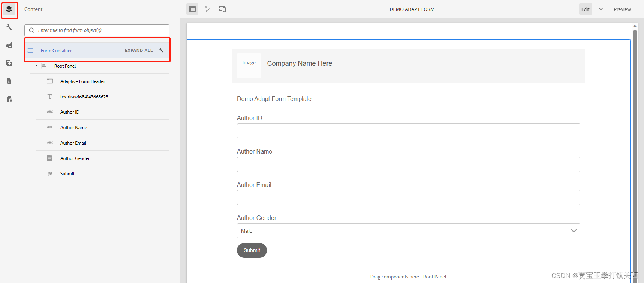Click the Form Container list icon

click(30, 50)
